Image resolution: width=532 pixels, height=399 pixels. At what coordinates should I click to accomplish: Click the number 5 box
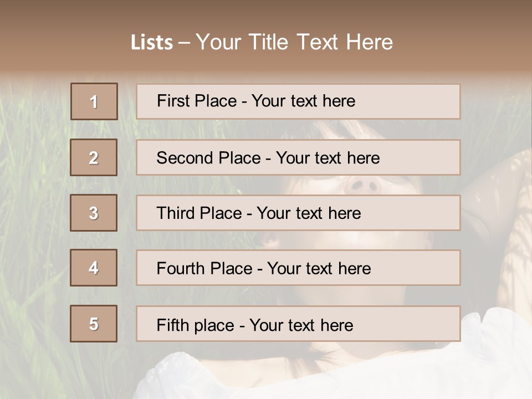click(94, 324)
